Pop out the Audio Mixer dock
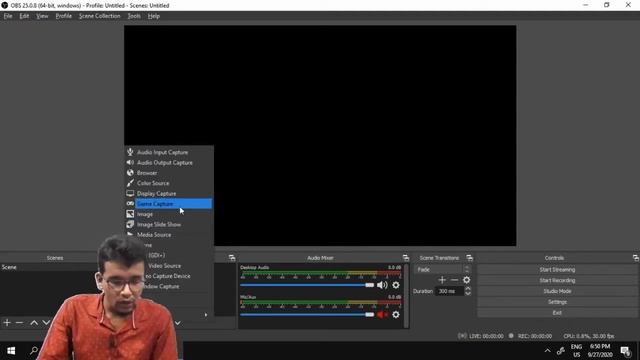The width and height of the screenshot is (640, 360). [406, 258]
